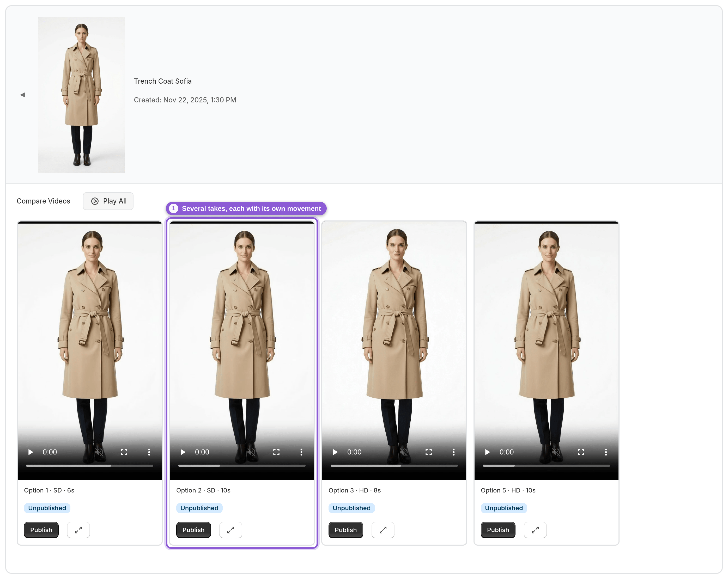Screen dimensions: 728x579
Task: Play the Option 5 video
Action: pos(487,452)
